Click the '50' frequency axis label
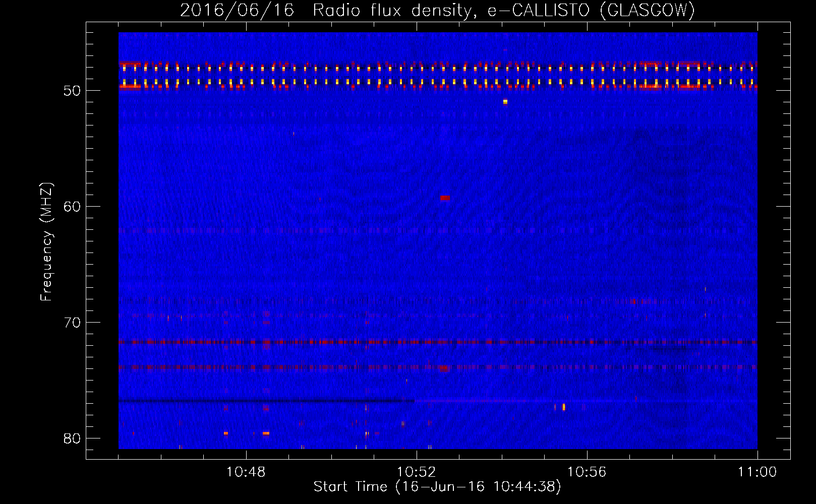This screenshot has width=816, height=504. 72,91
